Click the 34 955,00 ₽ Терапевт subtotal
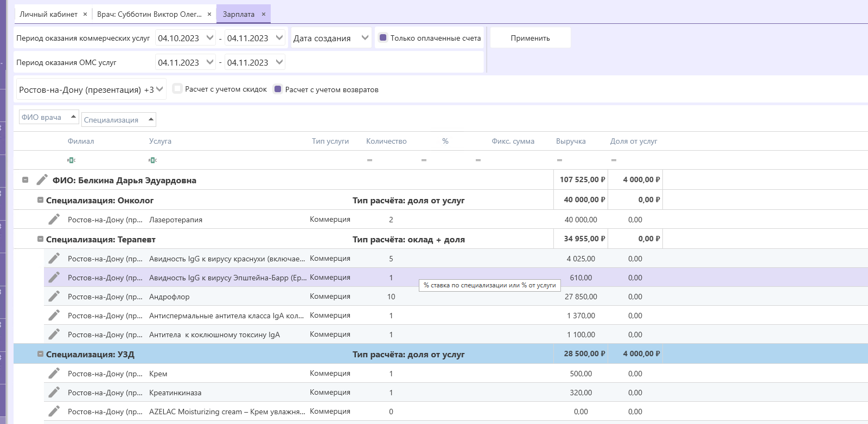The image size is (868, 424). tap(584, 239)
